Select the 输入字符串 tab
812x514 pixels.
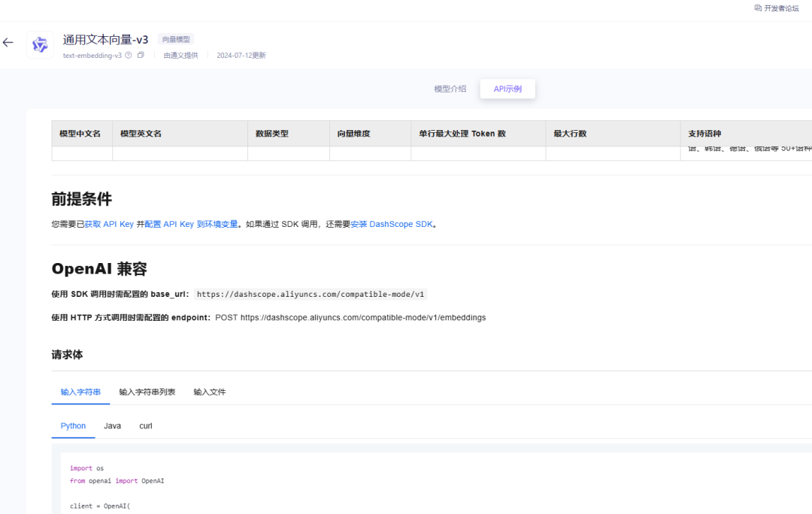[x=80, y=392]
